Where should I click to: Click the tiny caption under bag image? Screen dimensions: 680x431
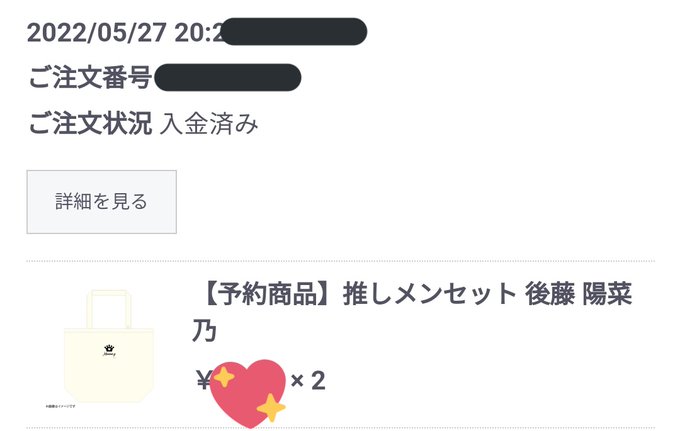click(x=60, y=406)
